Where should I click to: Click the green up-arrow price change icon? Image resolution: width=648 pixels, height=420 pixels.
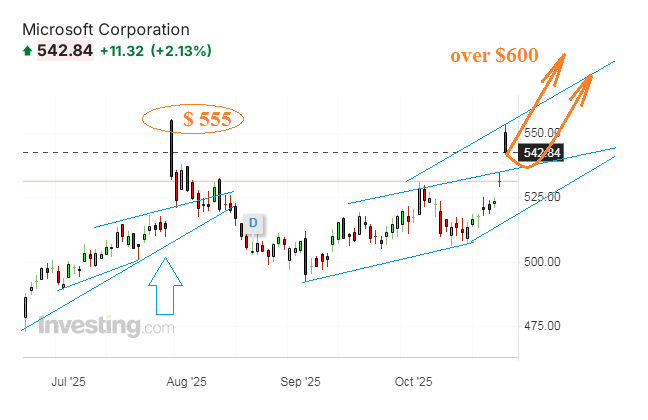[27, 50]
